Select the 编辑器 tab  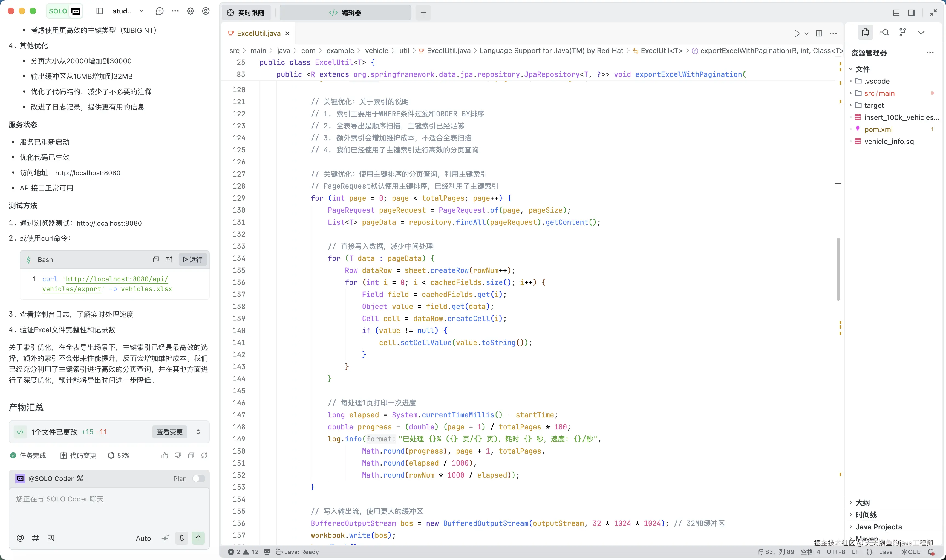click(x=345, y=13)
